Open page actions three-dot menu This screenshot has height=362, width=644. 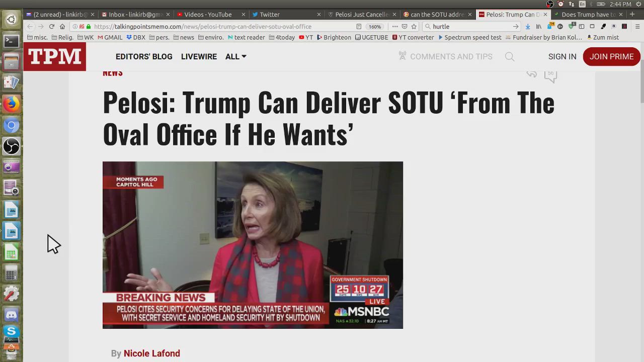(x=395, y=27)
